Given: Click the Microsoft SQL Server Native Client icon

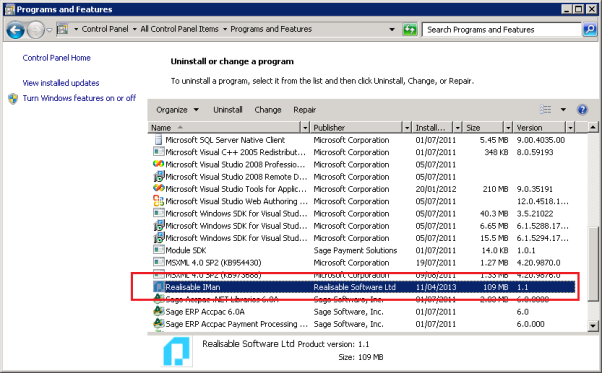Looking at the screenshot, I should 159,140.
